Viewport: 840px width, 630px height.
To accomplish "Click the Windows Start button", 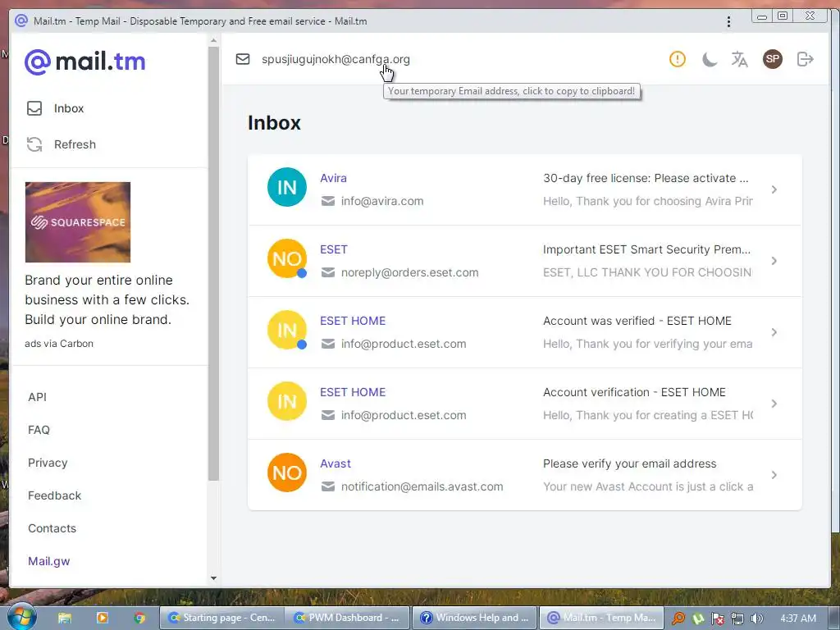I will click(22, 616).
